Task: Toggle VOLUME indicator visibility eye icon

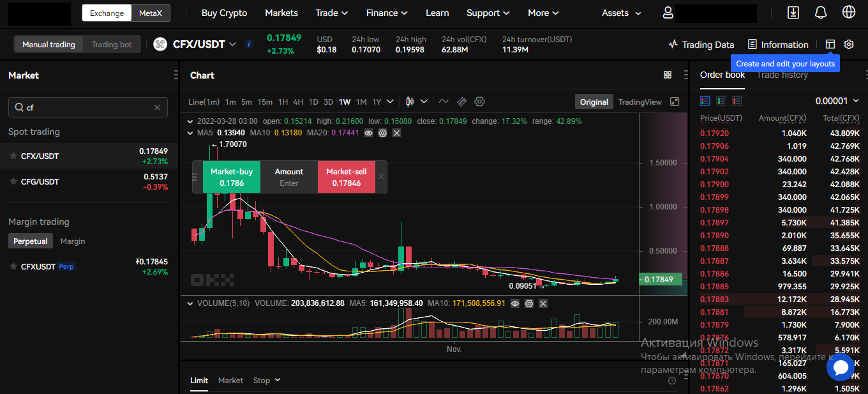Action: pyautogui.click(x=515, y=303)
